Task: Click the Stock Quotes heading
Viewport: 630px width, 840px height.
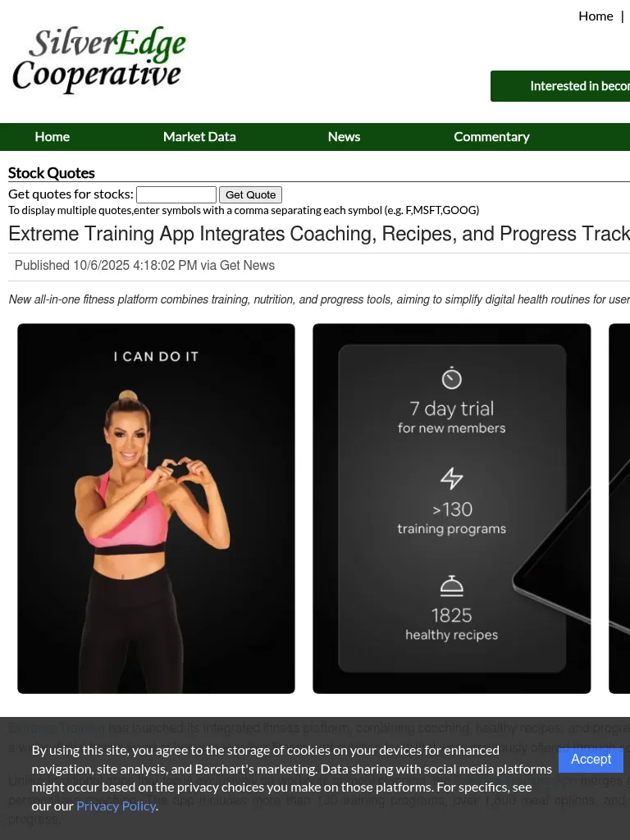Action: (x=52, y=173)
